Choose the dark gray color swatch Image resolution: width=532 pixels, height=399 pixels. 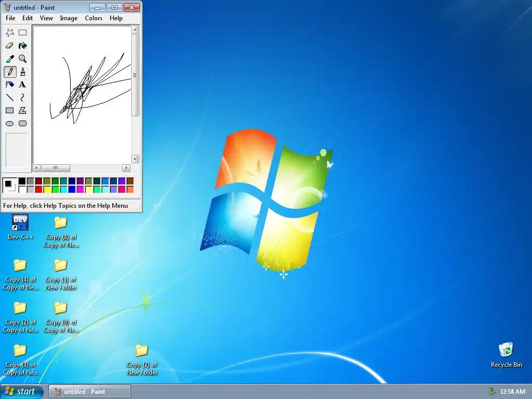tap(31, 181)
